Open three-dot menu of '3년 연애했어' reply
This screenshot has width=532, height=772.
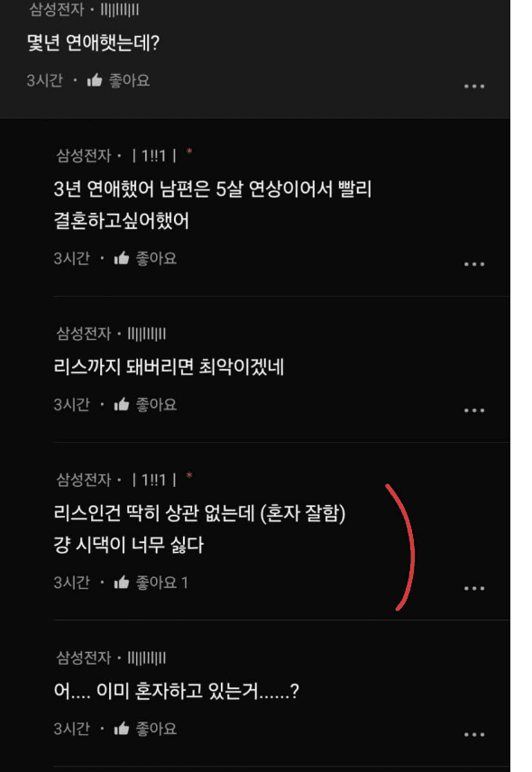pyautogui.click(x=474, y=264)
